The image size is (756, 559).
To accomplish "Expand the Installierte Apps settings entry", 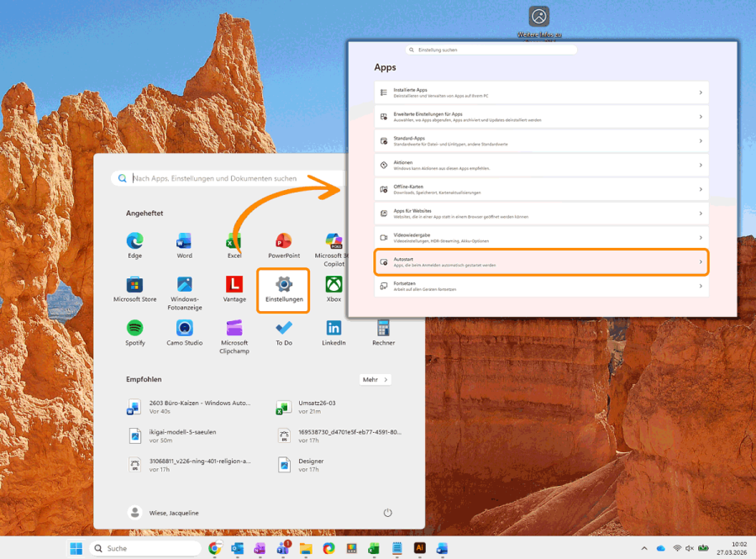I will pos(540,92).
